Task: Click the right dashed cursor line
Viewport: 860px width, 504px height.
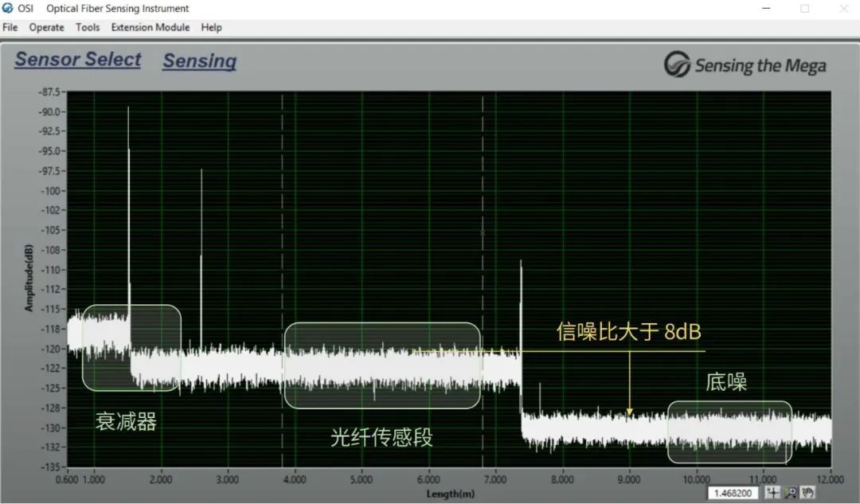Action: click(x=483, y=239)
